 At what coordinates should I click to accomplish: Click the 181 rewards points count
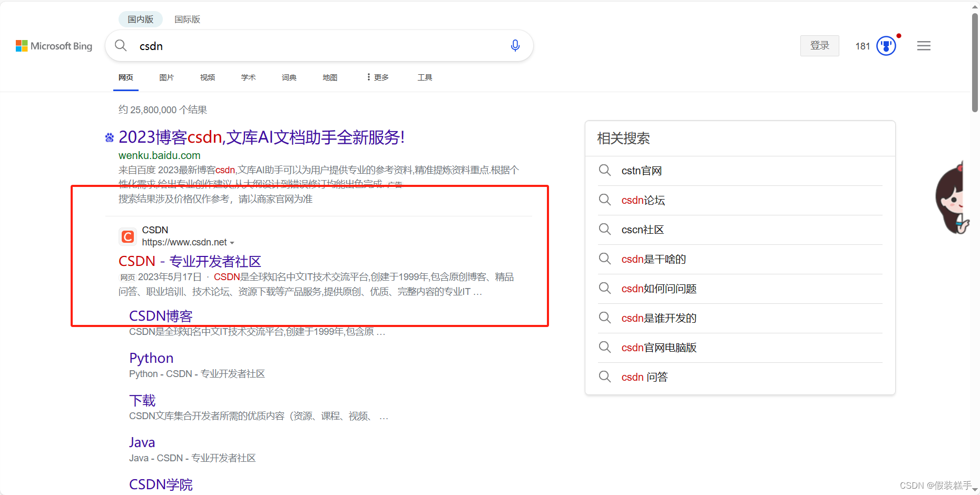click(x=863, y=46)
